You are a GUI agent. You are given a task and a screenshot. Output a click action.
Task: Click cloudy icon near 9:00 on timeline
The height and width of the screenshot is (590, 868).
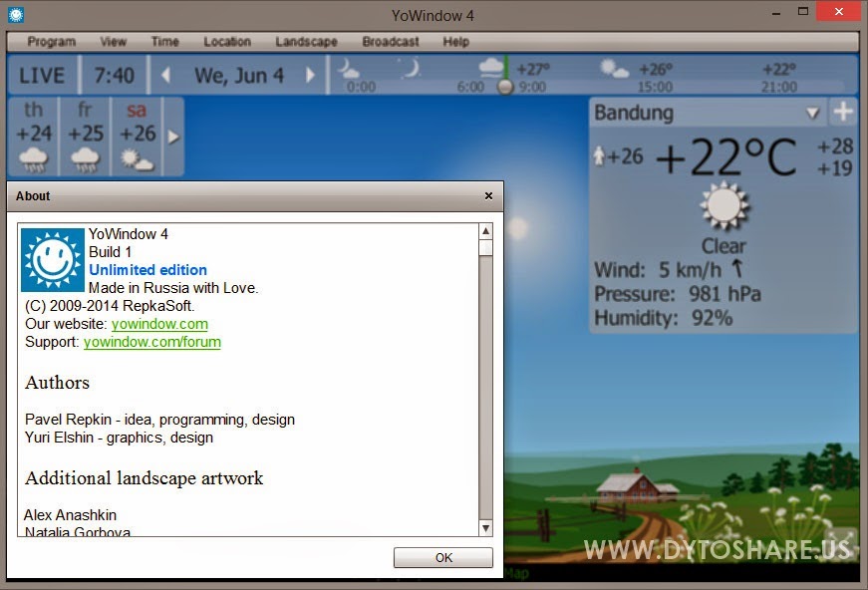[x=490, y=67]
